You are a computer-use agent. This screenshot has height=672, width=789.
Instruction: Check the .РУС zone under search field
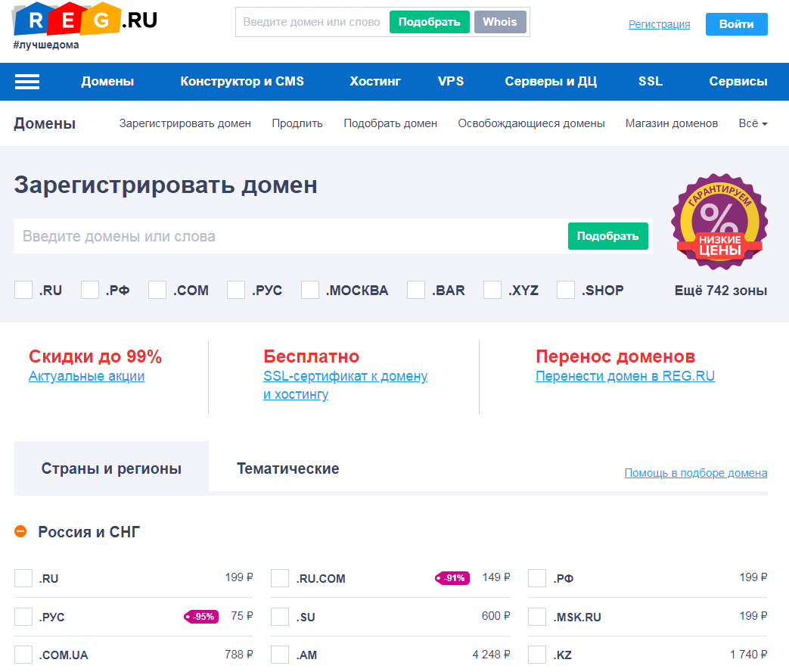235,290
